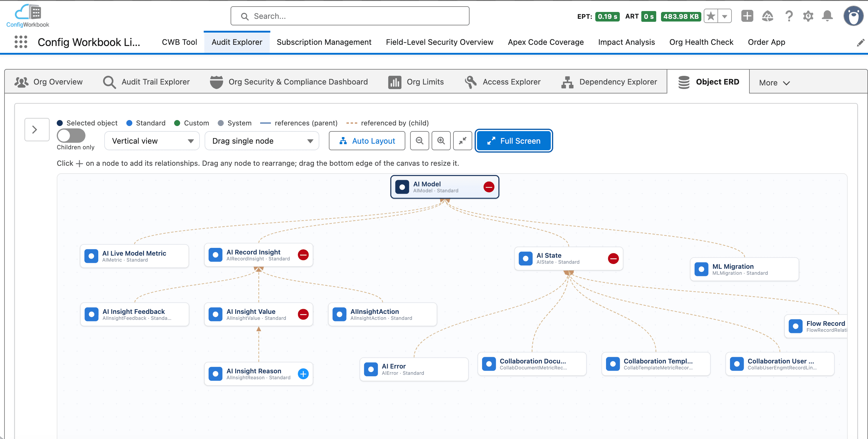Click the ML Migration node title
The image size is (868, 439).
733,266
